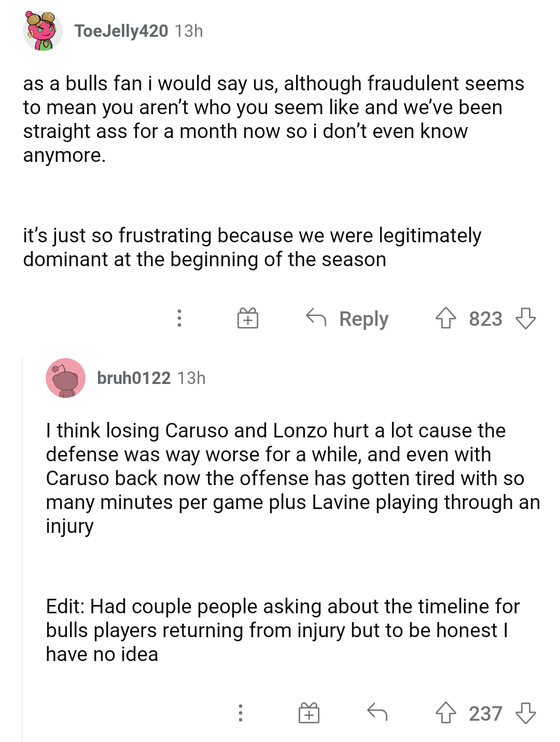Screen dimensions: 560x742
Task: Click the 13h timestamp on ToeJelly420's comment
Action: [x=189, y=31]
